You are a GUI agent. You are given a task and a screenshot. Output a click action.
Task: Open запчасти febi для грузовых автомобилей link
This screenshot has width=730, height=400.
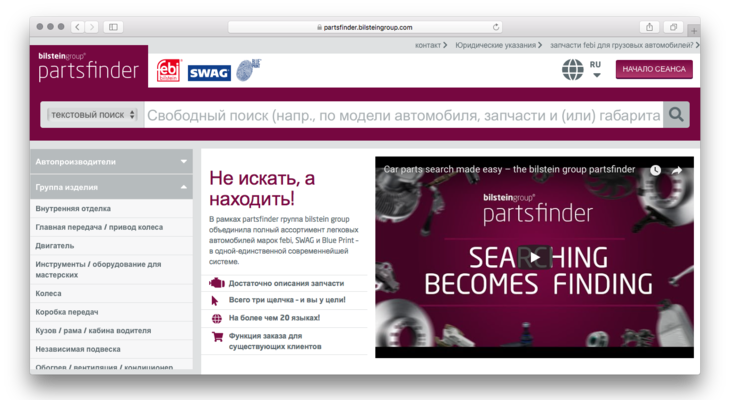pos(624,45)
